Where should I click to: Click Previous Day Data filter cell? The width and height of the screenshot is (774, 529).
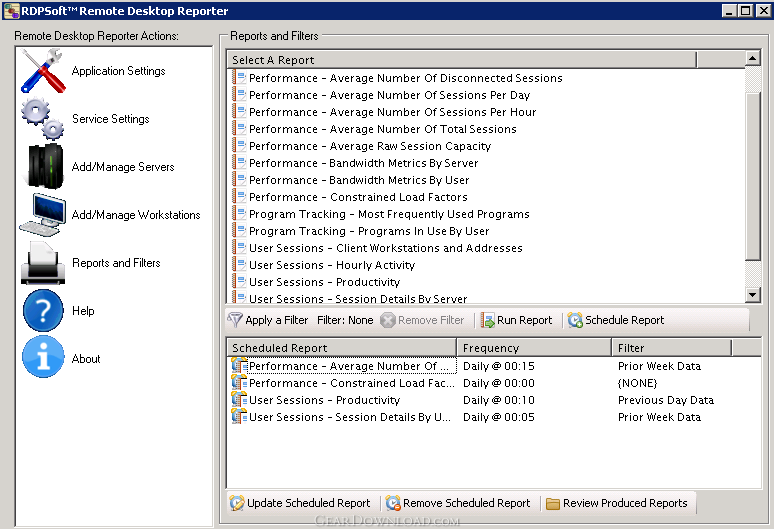[666, 400]
